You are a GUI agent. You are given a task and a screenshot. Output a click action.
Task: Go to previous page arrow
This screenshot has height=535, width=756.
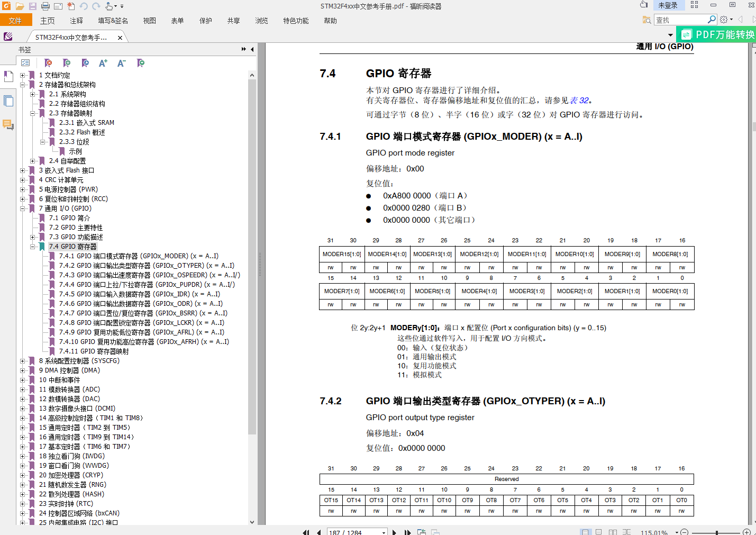tap(318, 532)
